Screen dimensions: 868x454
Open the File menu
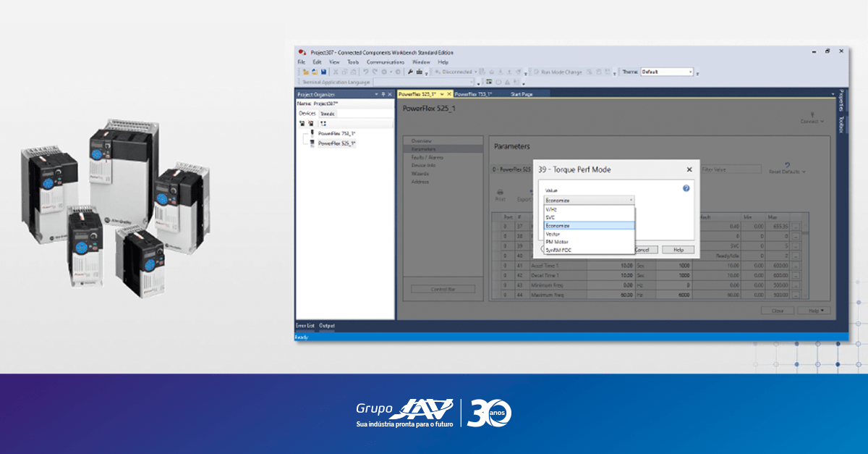301,62
